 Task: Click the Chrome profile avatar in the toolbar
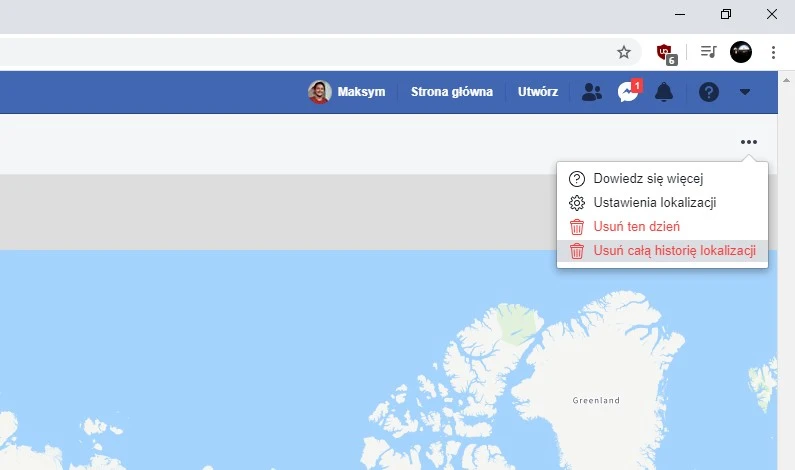click(741, 52)
